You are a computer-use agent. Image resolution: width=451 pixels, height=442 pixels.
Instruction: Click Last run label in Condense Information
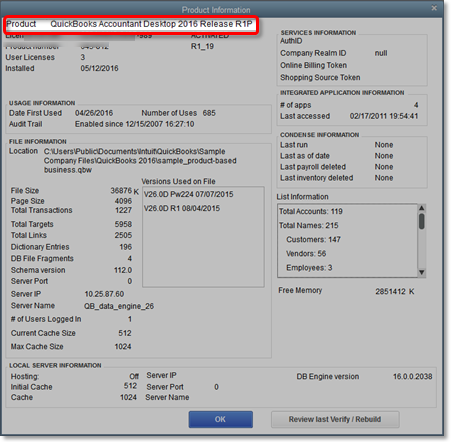294,145
